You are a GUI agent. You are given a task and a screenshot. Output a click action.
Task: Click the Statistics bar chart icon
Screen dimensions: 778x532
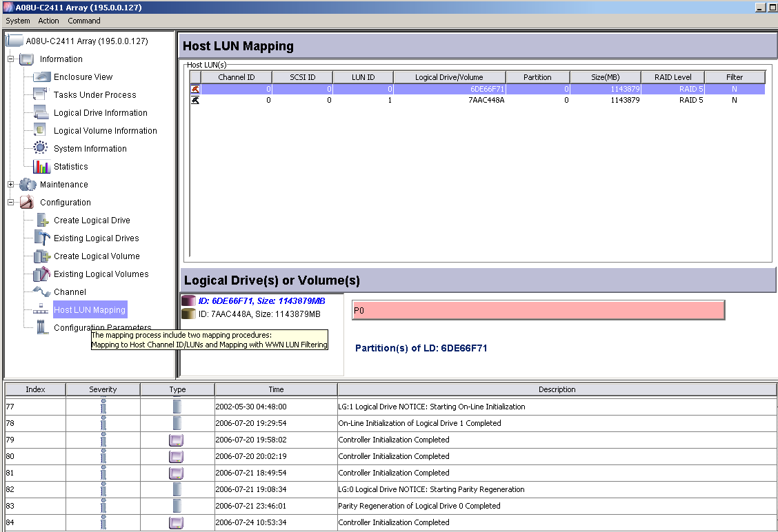coord(42,167)
